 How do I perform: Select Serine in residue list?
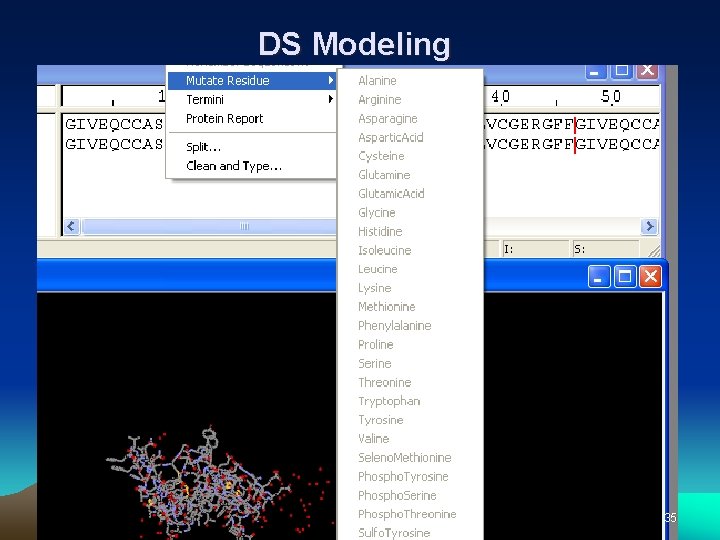point(375,363)
